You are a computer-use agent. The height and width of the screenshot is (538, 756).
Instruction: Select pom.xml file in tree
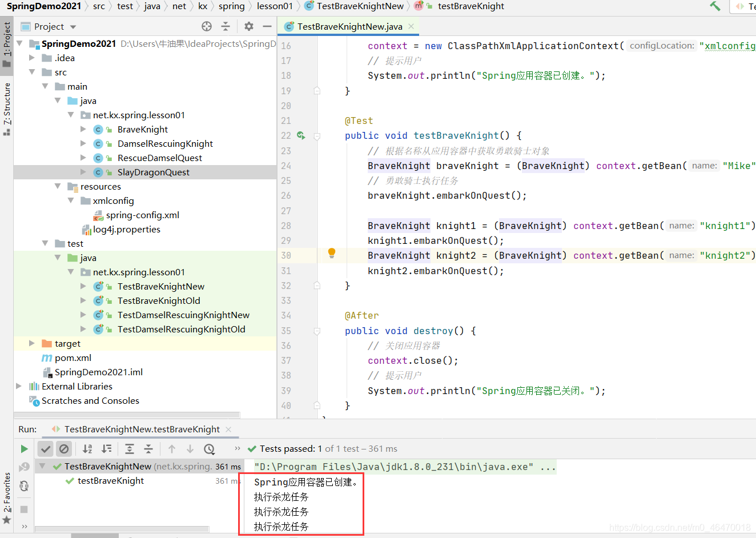click(73, 358)
